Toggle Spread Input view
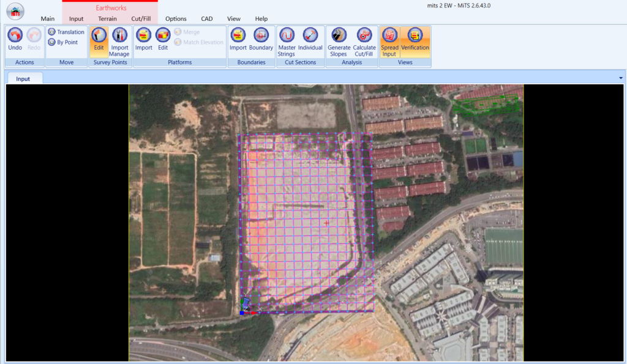Screen dimensions: 627x364 click(389, 42)
